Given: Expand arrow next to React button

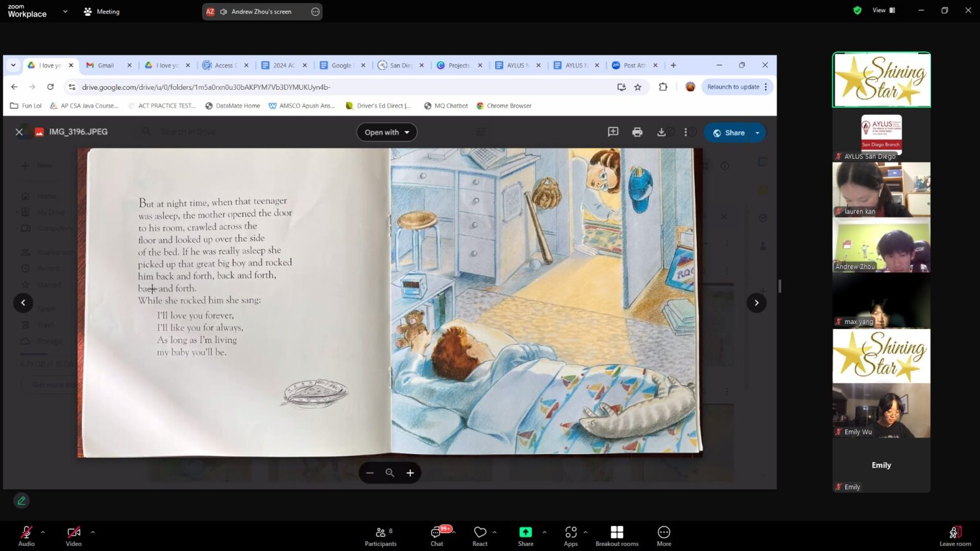Looking at the screenshot, I should [x=494, y=532].
